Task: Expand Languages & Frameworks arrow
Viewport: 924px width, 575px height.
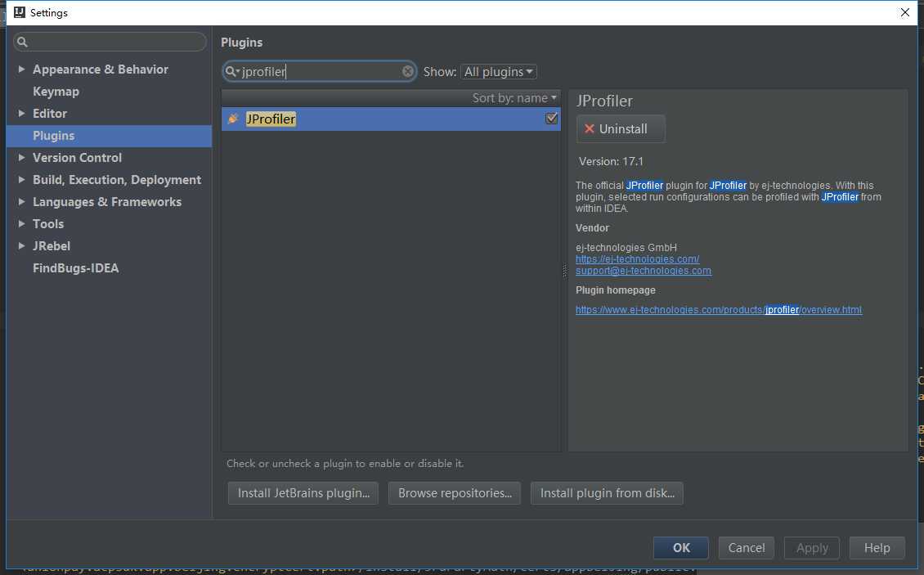Action: (x=21, y=202)
